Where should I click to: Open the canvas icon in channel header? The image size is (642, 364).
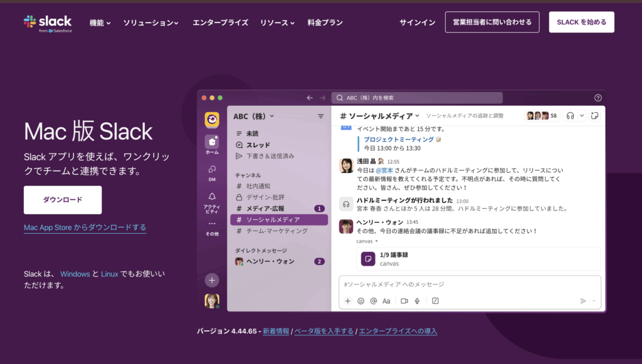click(594, 116)
